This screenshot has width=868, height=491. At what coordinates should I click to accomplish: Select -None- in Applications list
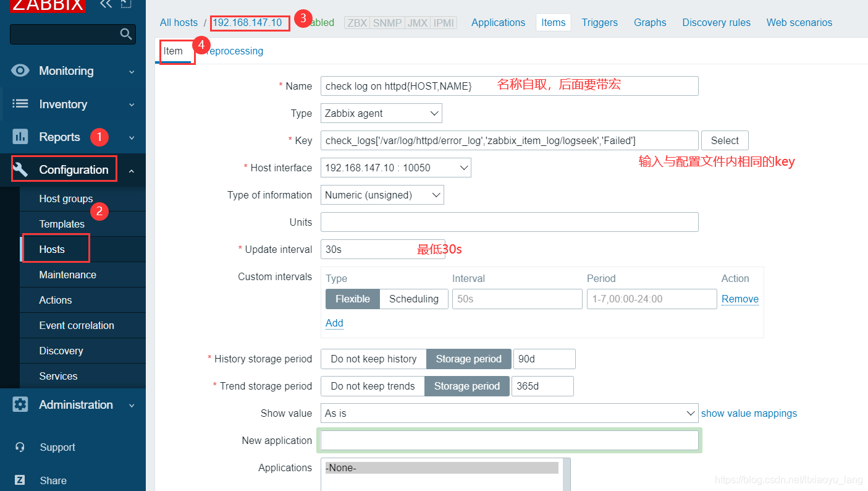pos(442,468)
